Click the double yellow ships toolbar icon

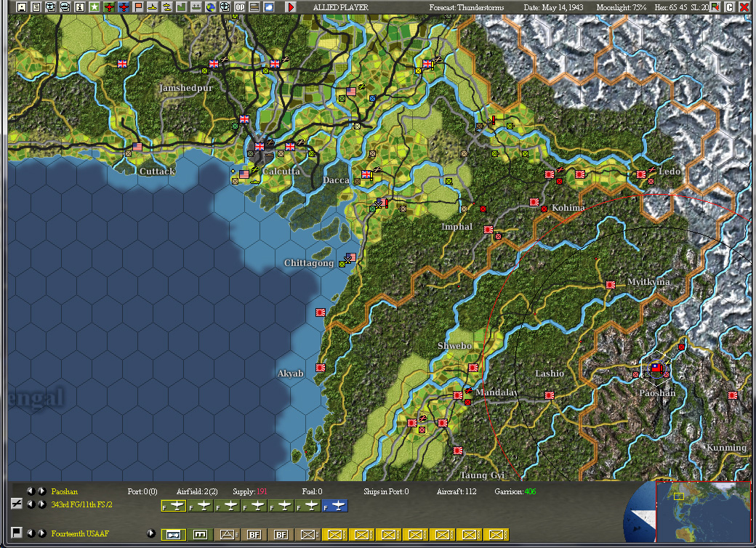[166, 7]
